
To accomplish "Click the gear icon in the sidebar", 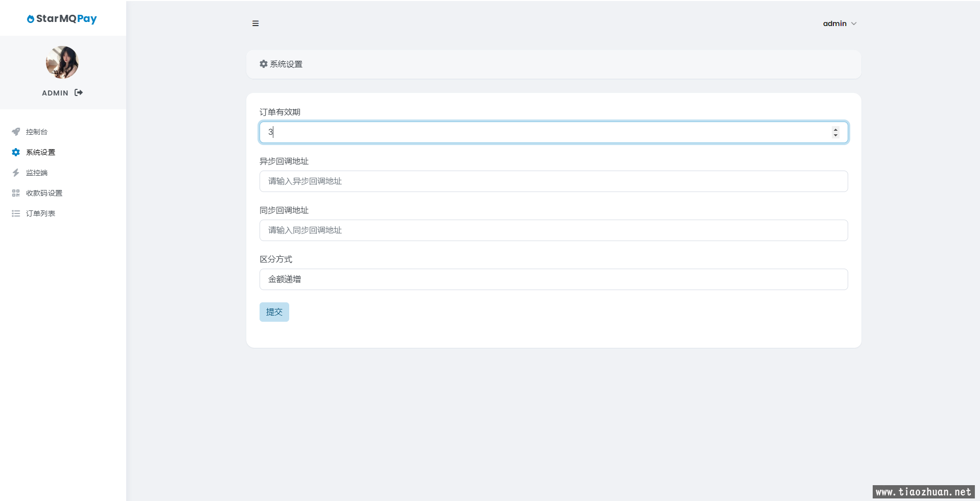I will tap(16, 152).
